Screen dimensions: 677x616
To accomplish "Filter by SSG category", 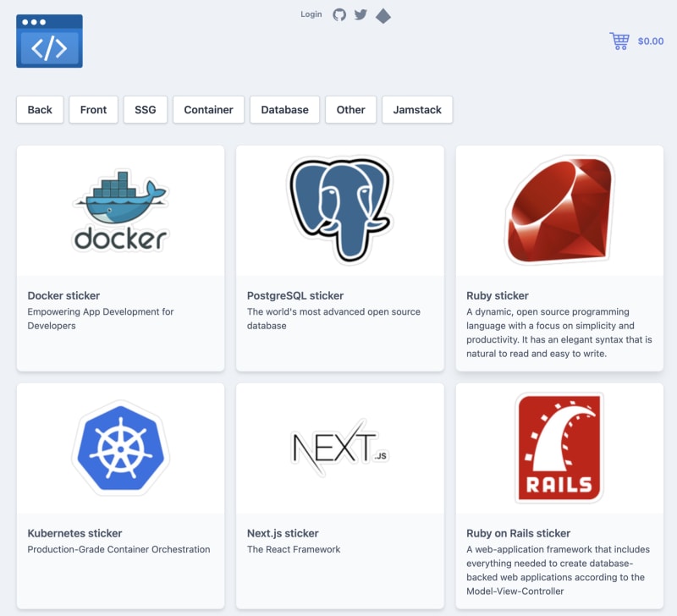I will tap(145, 110).
